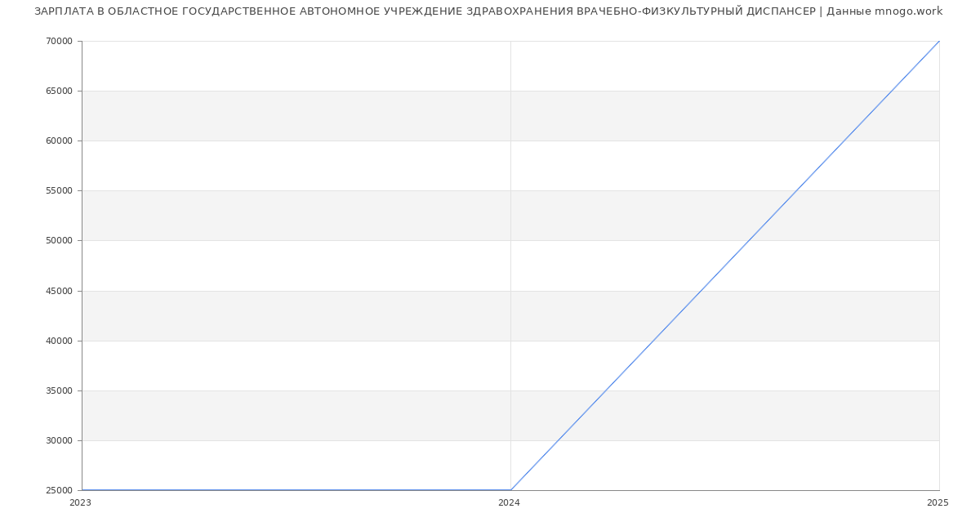Click the 45000 y-axis label
Screen dimensions: 980x531
(59, 291)
